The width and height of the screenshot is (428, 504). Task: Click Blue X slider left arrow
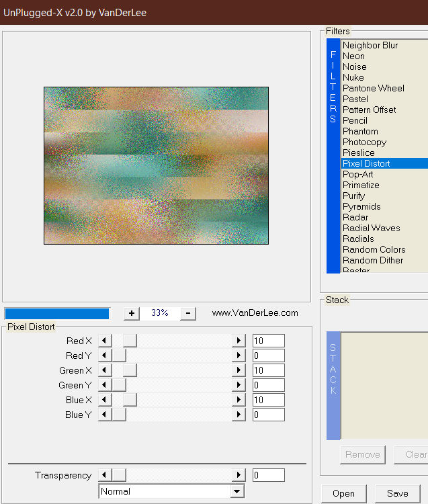point(104,400)
